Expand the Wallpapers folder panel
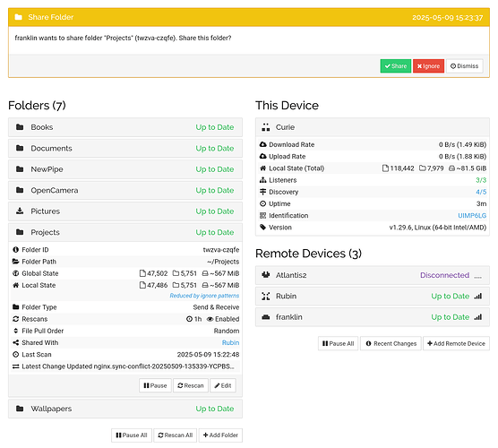Image resolution: width=498 pixels, height=448 pixels. tap(125, 409)
